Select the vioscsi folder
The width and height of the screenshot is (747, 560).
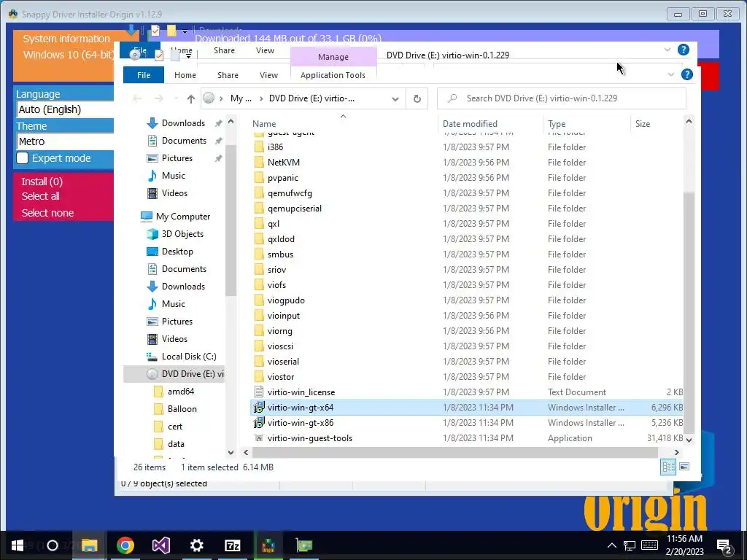click(280, 346)
